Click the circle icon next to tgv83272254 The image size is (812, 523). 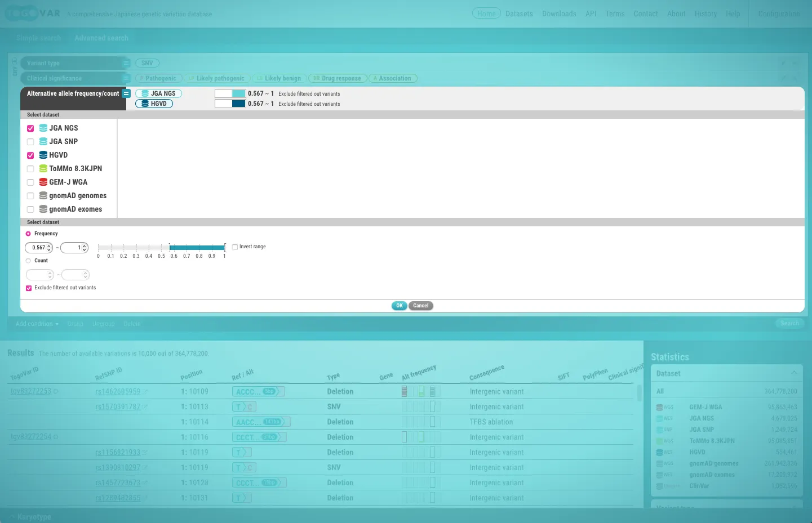click(x=56, y=437)
